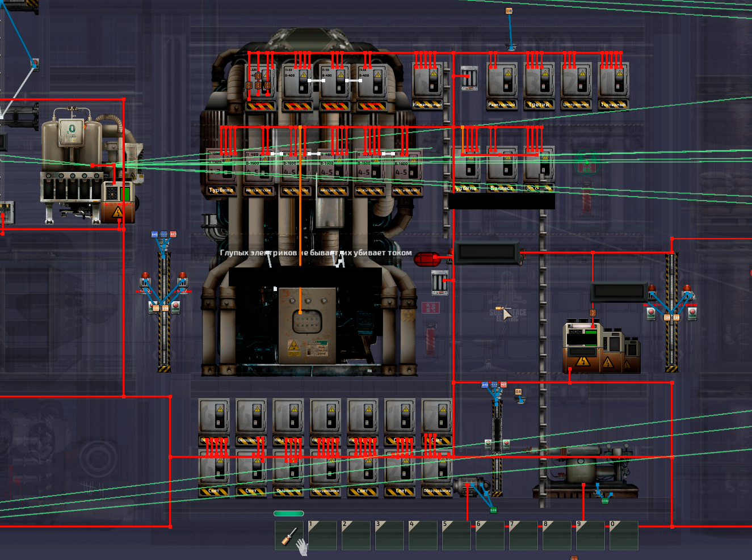Click the green health bar above the hotbar

pos(289,513)
